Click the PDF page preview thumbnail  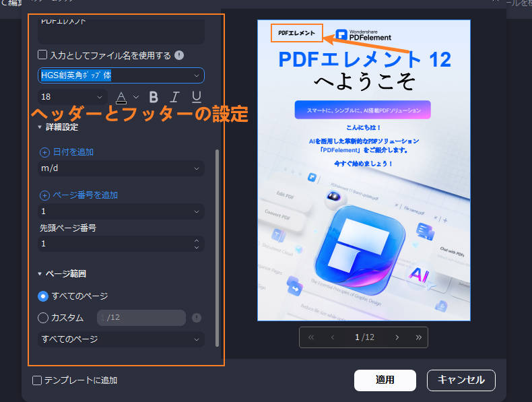tap(364, 170)
